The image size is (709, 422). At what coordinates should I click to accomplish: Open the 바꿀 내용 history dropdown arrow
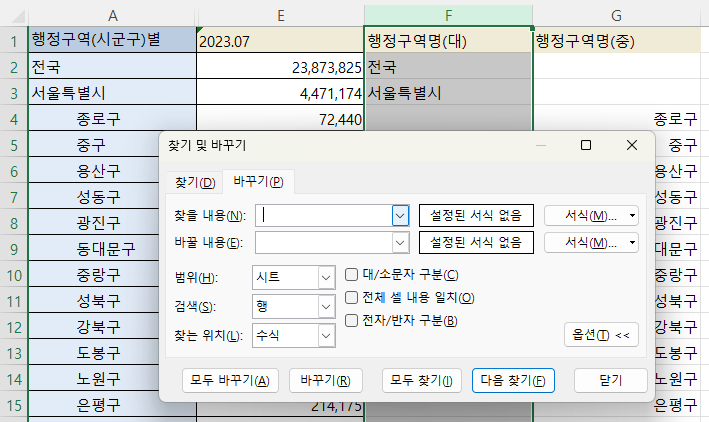(400, 243)
